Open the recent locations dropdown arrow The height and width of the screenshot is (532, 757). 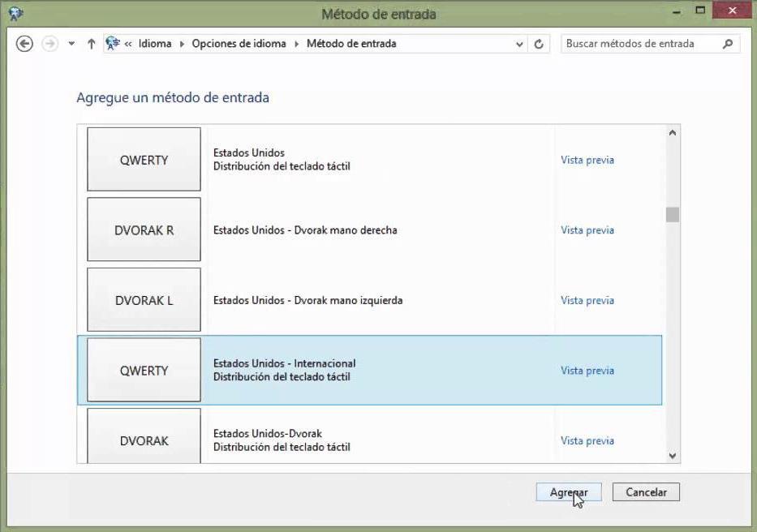tap(71, 44)
